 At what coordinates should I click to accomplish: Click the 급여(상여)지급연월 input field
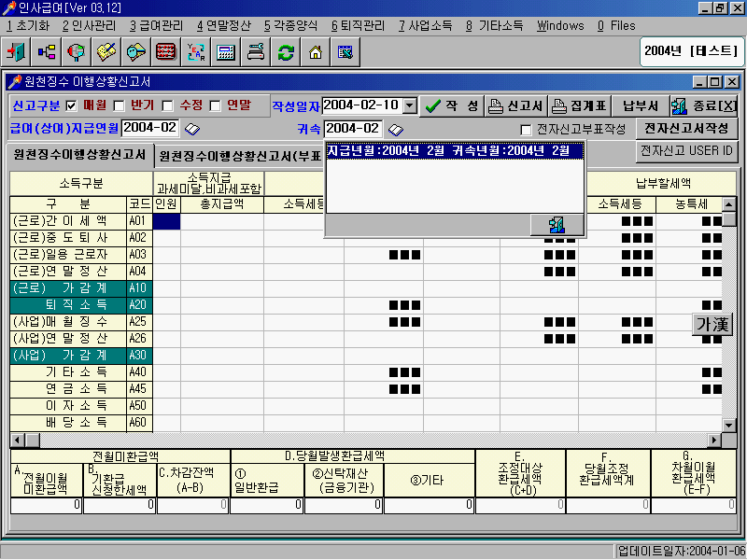point(149,128)
